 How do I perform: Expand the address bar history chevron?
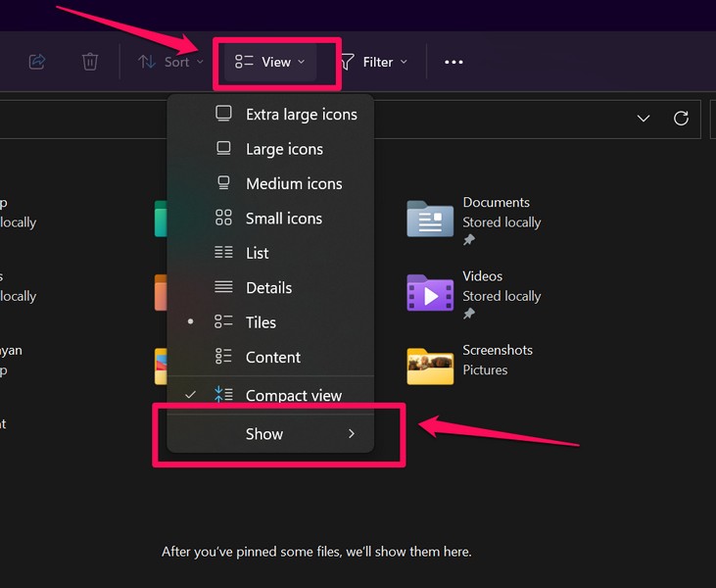644,119
